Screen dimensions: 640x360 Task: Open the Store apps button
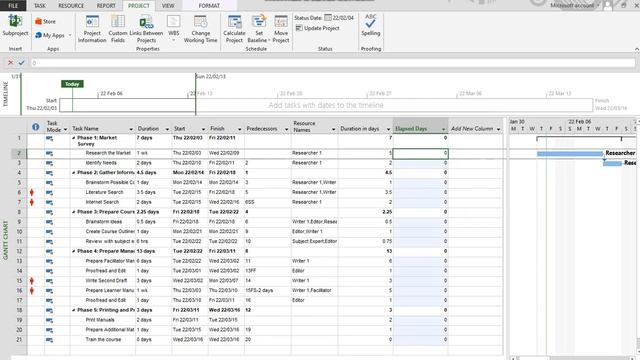[x=45, y=22]
